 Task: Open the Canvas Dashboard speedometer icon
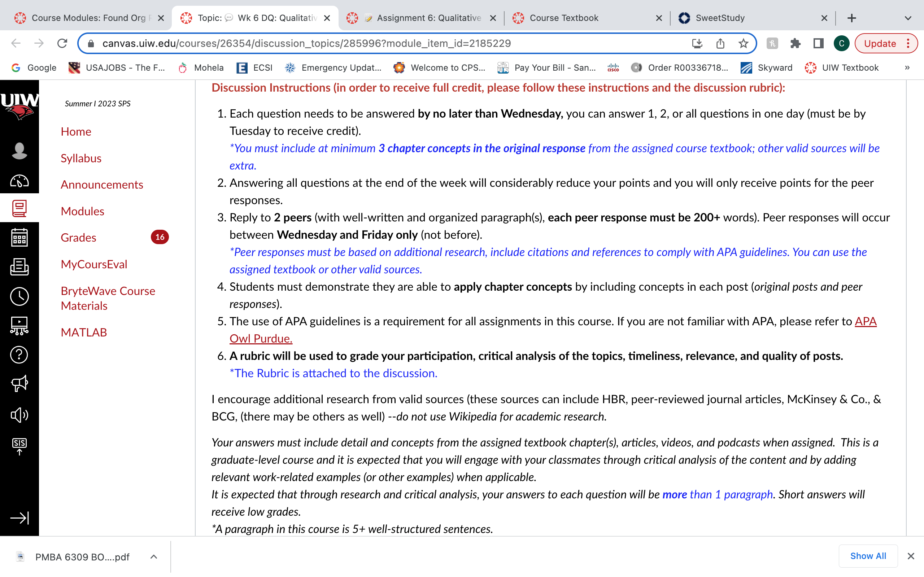19,181
